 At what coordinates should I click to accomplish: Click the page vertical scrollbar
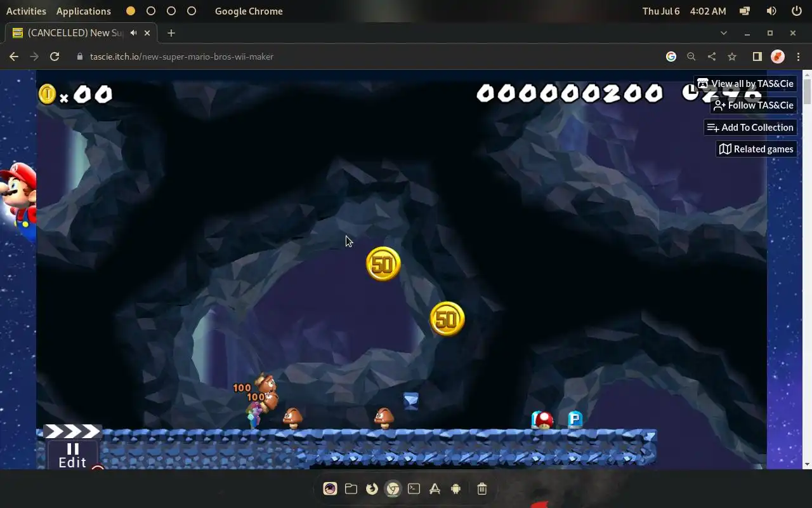[807, 93]
